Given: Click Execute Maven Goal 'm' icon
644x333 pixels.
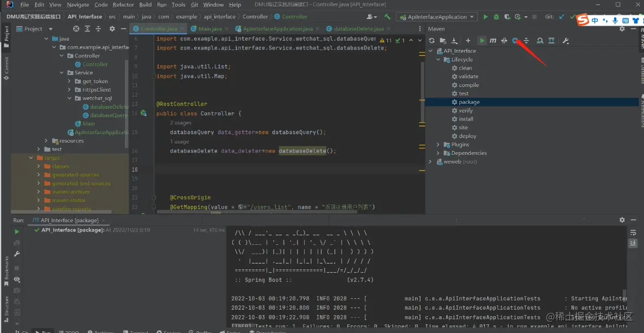Looking at the screenshot, I should pyautogui.click(x=493, y=41).
